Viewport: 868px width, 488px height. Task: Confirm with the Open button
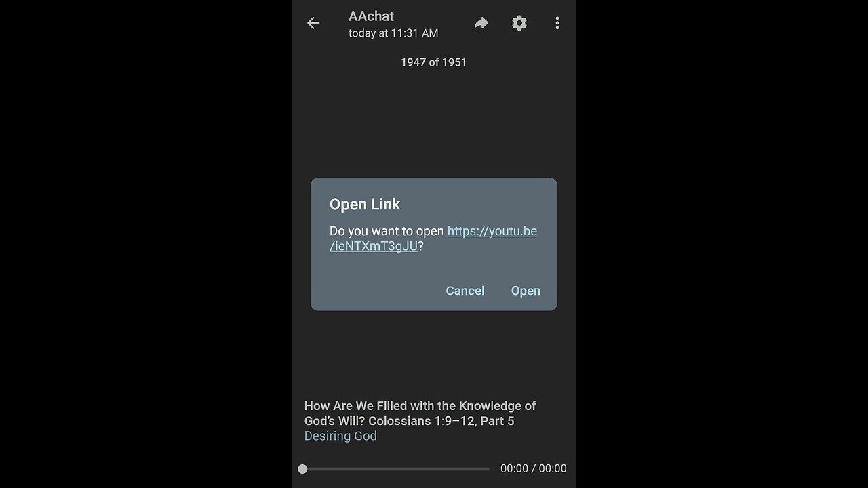[526, 291]
